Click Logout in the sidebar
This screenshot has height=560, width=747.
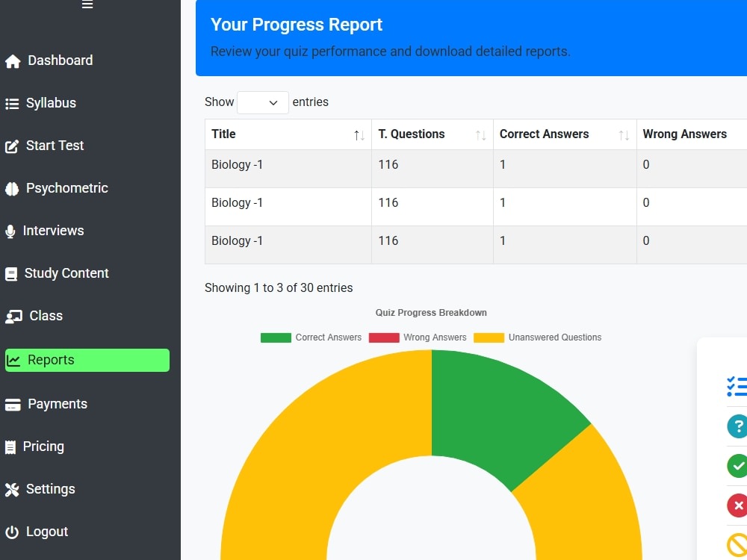(x=46, y=532)
